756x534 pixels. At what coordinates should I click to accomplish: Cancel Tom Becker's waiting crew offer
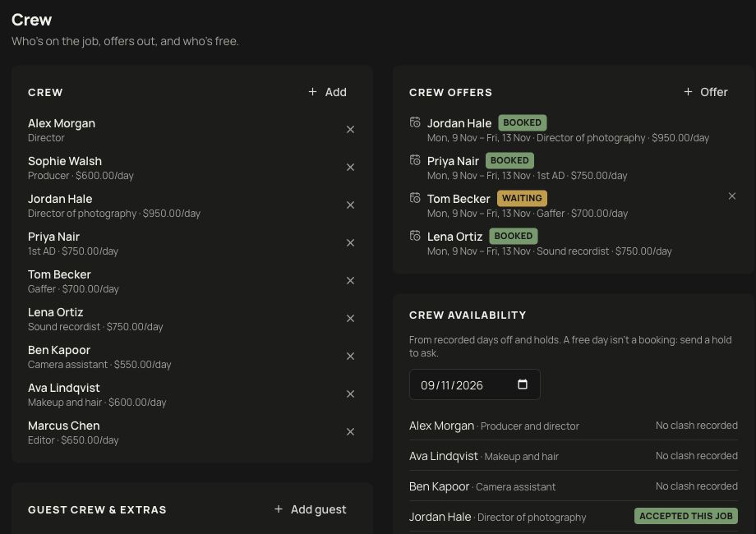coord(732,196)
